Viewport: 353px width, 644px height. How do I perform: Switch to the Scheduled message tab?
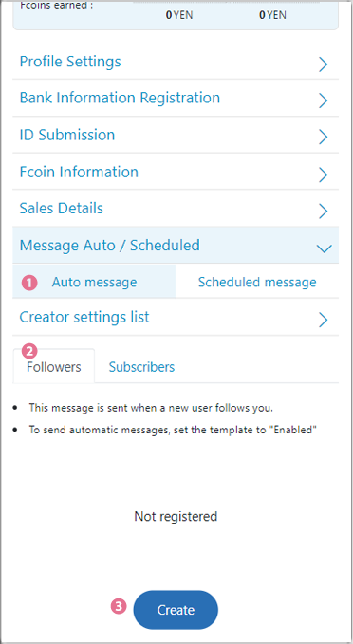257,282
